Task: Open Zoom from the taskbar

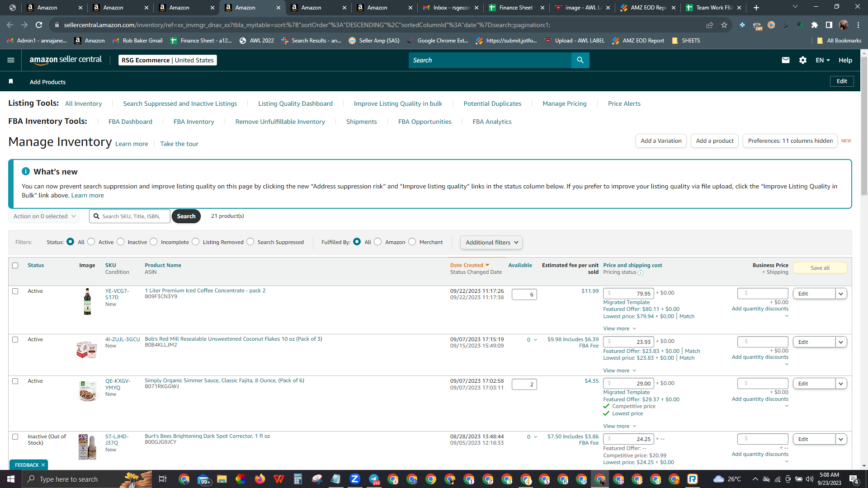Action: pos(354,479)
